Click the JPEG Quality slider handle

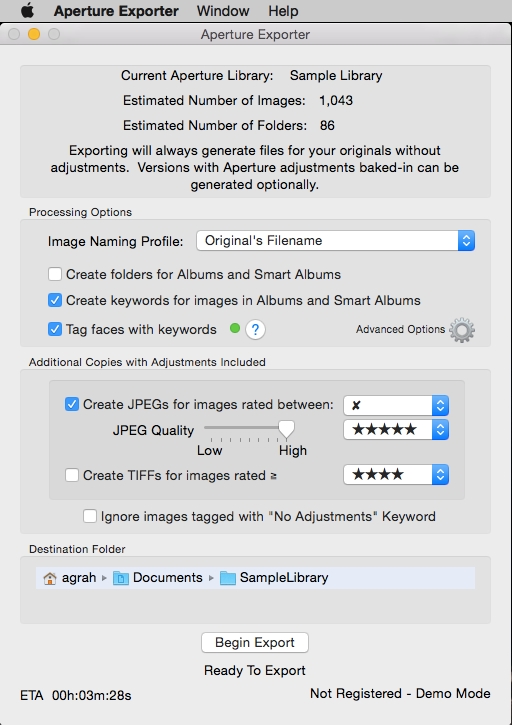[286, 430]
